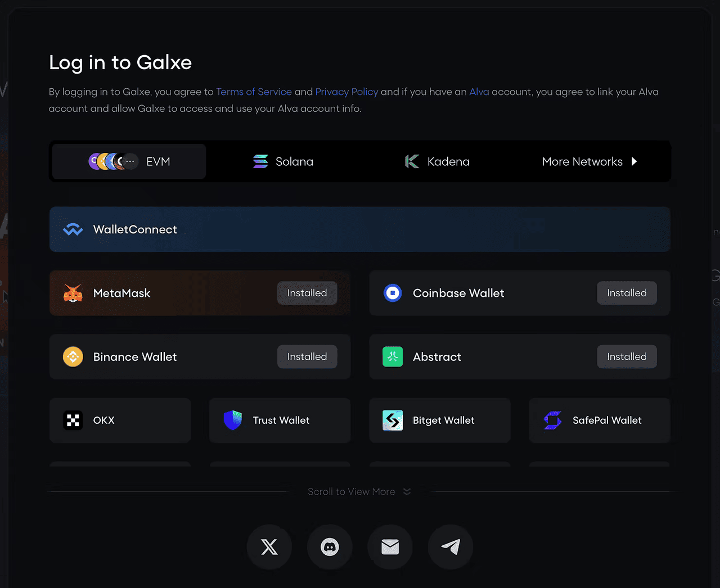Click the Bitget Wallet icon
Image resolution: width=720 pixels, height=588 pixels.
coord(393,420)
